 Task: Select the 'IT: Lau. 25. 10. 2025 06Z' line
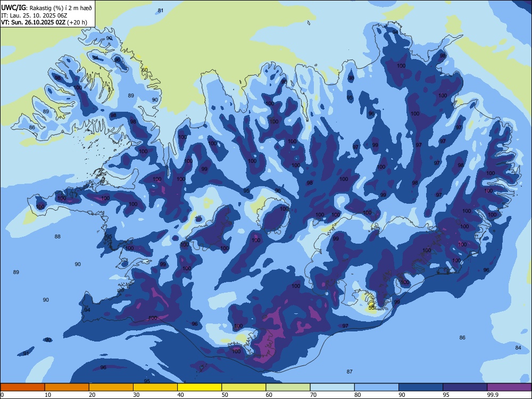click(34, 15)
